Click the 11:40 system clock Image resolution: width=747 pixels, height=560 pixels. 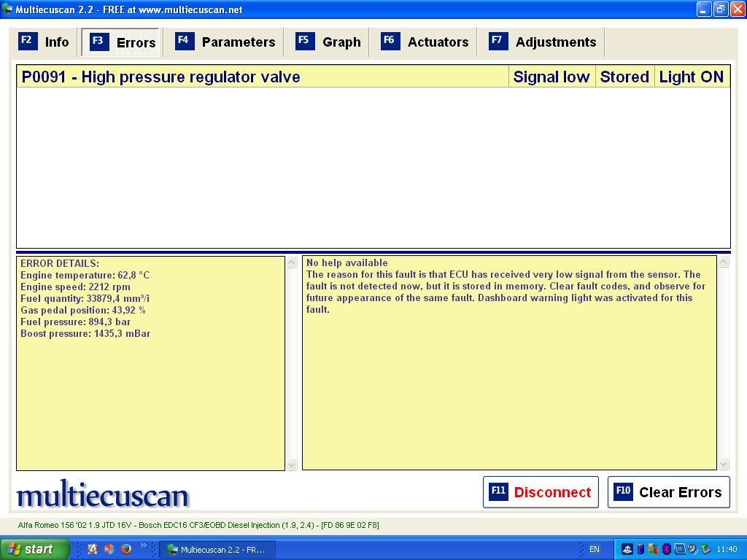(727, 549)
